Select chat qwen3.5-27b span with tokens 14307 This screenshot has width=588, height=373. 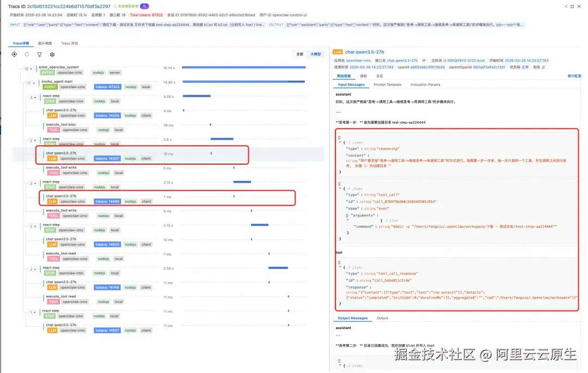click(x=99, y=156)
